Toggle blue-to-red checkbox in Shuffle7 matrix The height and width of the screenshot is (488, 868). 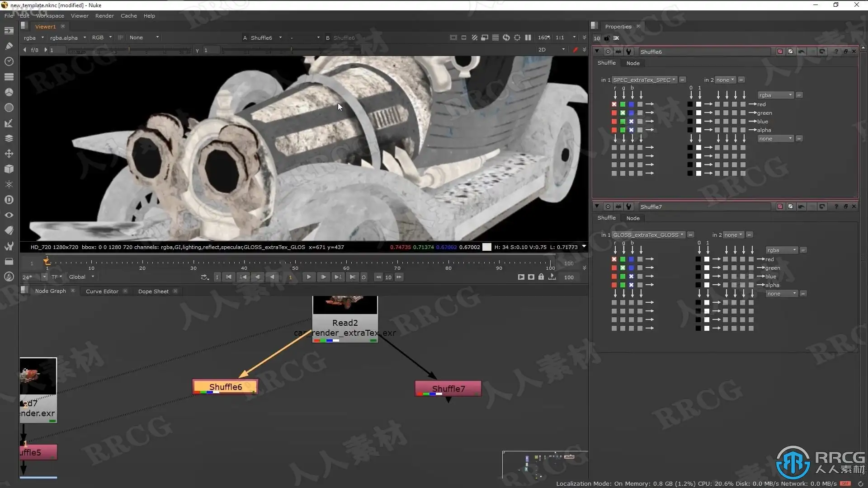click(x=631, y=259)
